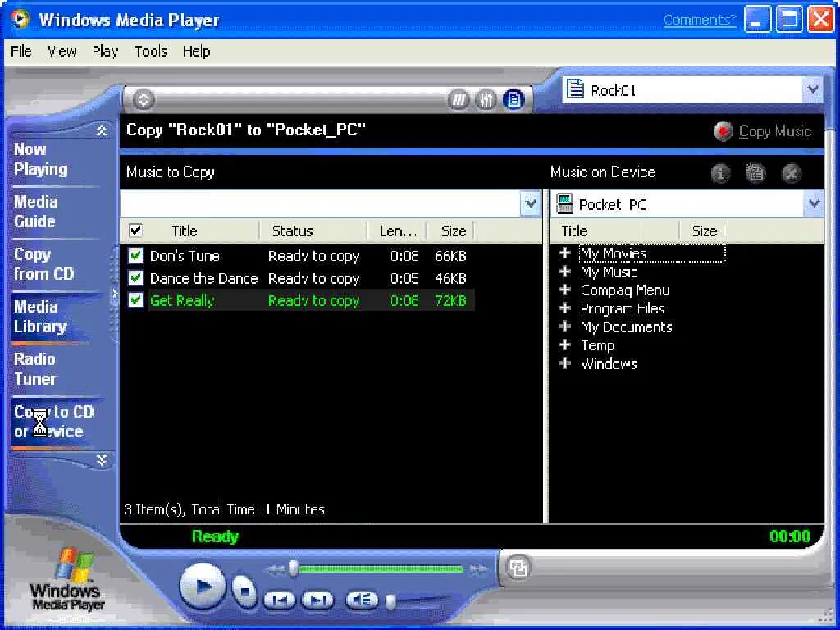Screen dimensions: 840x630
Task: Open device properties info icon
Action: [x=720, y=173]
